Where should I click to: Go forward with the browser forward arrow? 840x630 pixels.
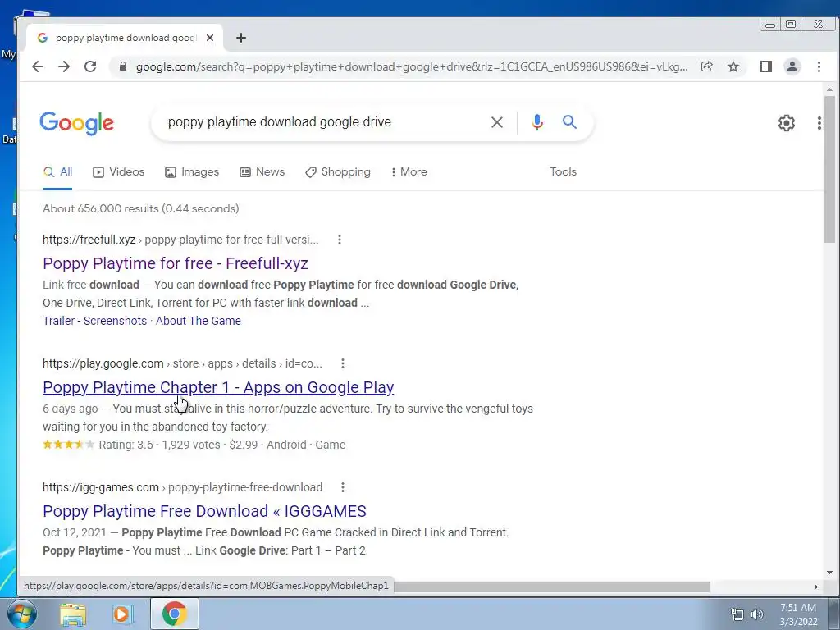pos(64,66)
